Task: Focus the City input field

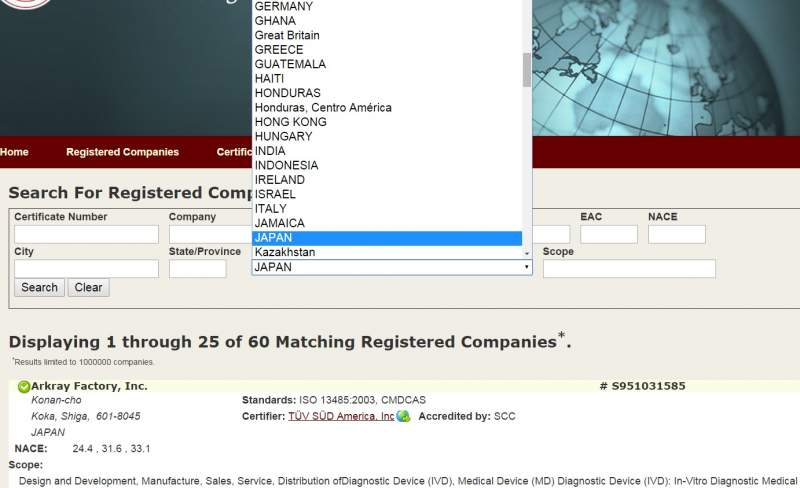Action: click(86, 269)
